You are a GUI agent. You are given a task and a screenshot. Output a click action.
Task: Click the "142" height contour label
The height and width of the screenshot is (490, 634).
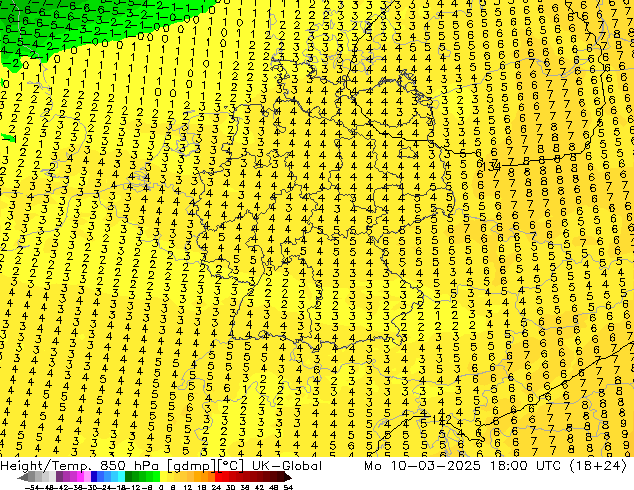(442, 420)
